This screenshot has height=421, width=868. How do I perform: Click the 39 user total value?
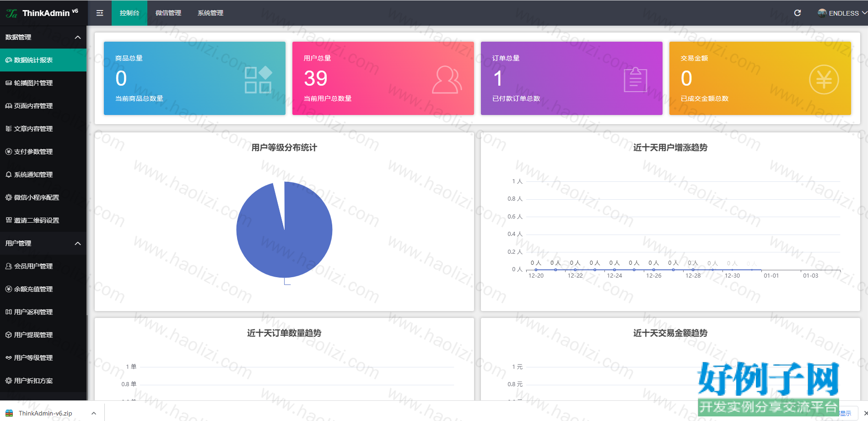(316, 78)
